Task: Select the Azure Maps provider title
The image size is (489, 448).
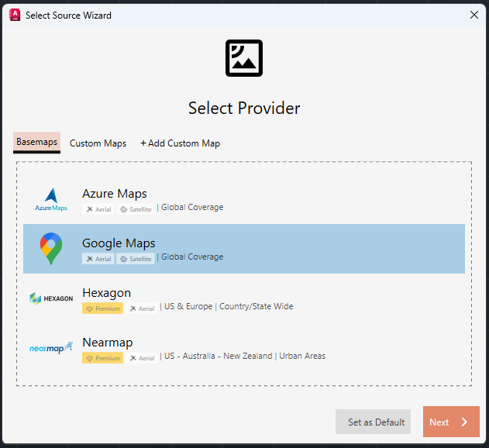Action: point(115,194)
